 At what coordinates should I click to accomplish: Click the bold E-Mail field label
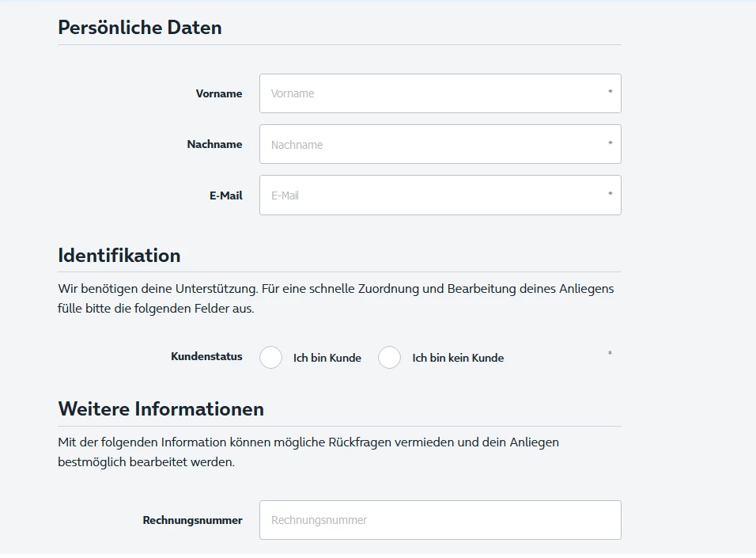226,195
